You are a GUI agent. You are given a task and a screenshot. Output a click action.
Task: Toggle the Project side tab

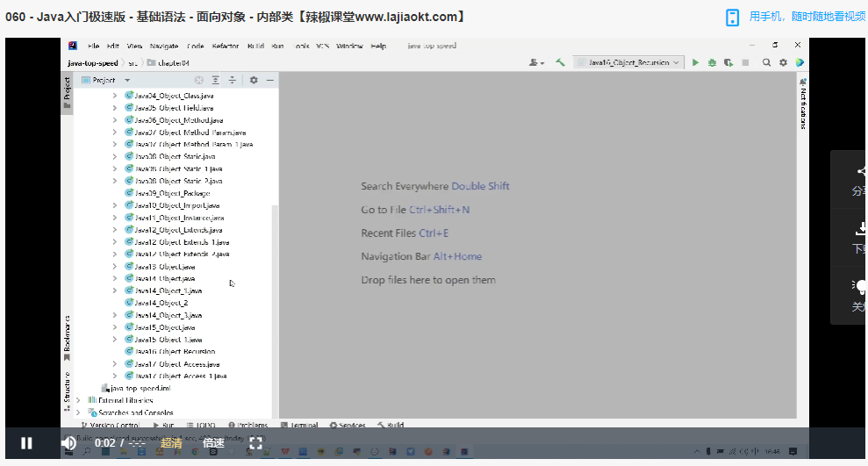pos(67,93)
